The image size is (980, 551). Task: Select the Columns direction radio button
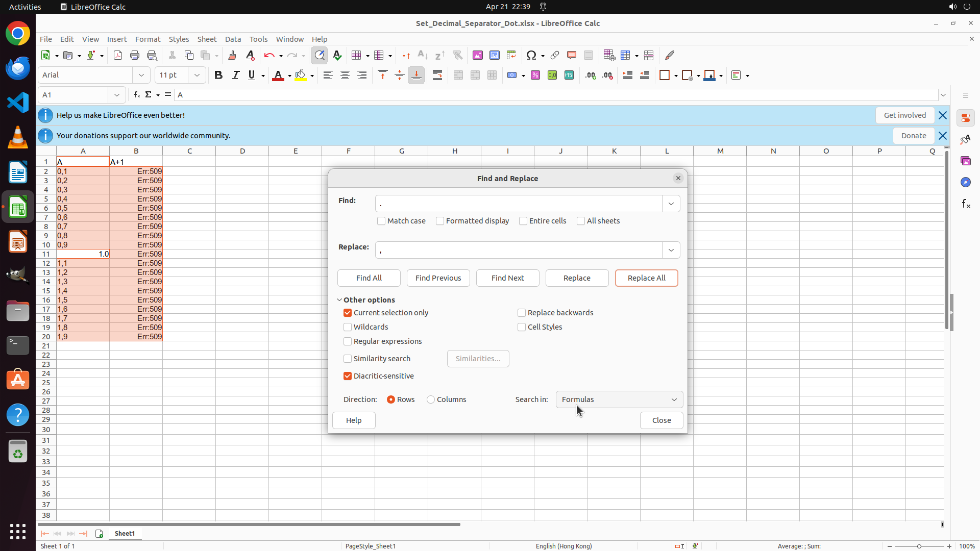[x=431, y=399]
